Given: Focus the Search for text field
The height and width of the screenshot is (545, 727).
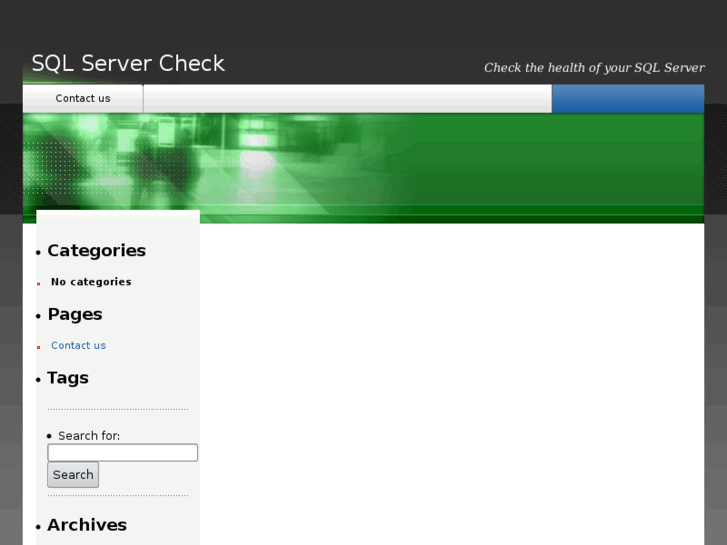Looking at the screenshot, I should click(x=122, y=453).
